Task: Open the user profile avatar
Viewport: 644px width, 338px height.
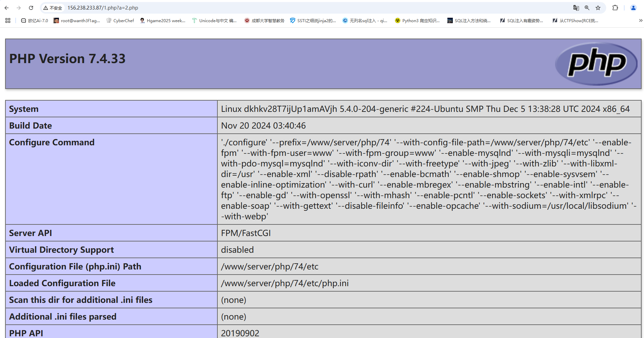Action: point(633,8)
